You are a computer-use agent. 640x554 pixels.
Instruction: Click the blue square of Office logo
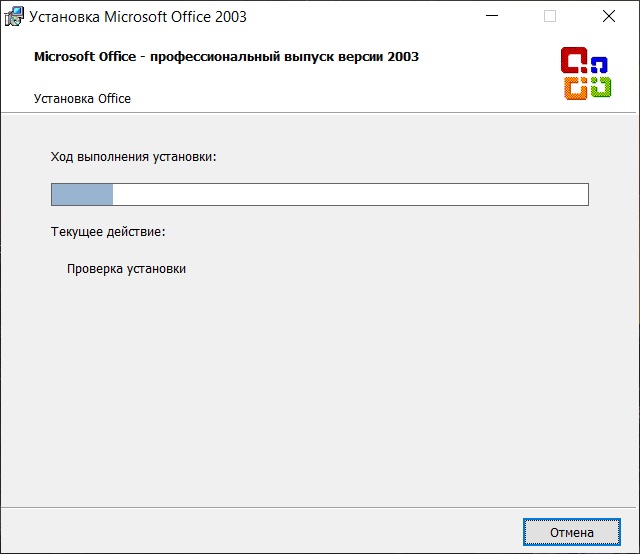(599, 65)
